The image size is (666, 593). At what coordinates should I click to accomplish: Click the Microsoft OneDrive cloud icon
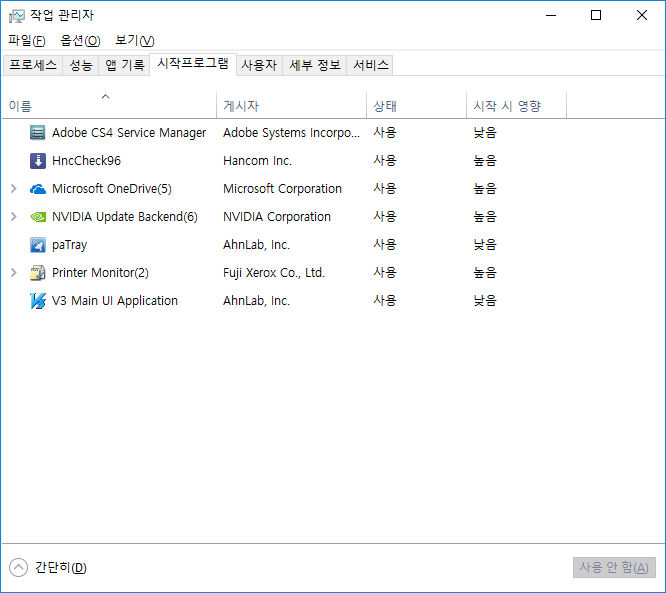pos(37,189)
